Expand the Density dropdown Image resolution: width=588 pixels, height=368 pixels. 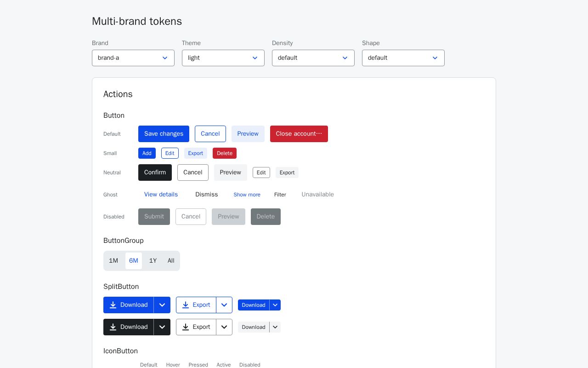point(313,58)
